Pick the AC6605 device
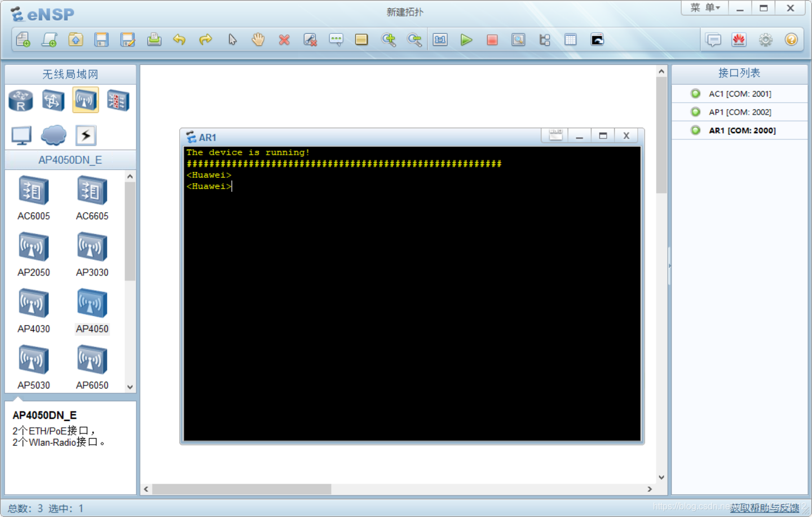This screenshot has height=517, width=812. coord(92,198)
